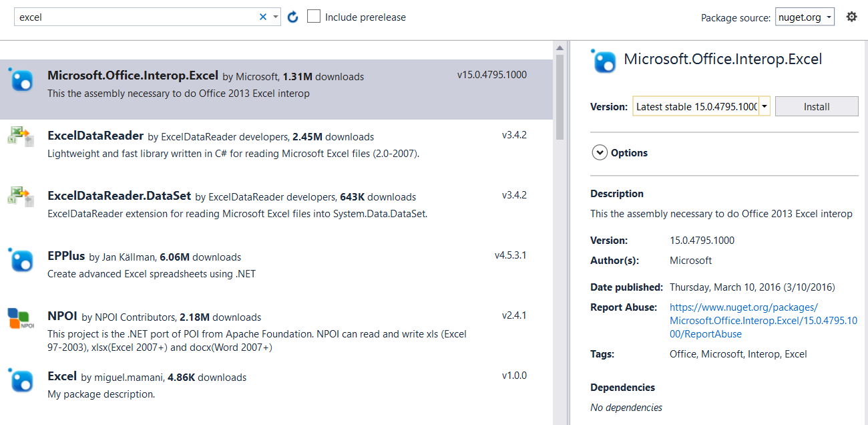Open the Version selection dropdown

click(x=765, y=106)
